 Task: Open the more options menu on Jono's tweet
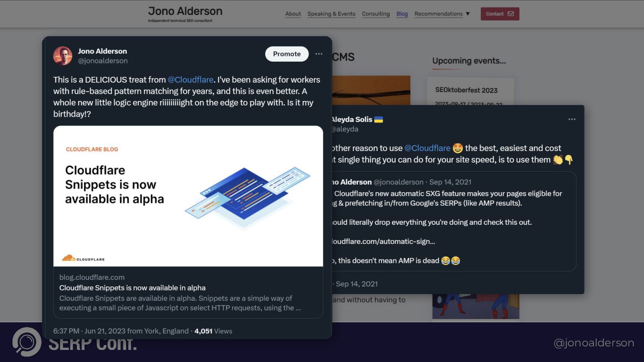(x=319, y=54)
